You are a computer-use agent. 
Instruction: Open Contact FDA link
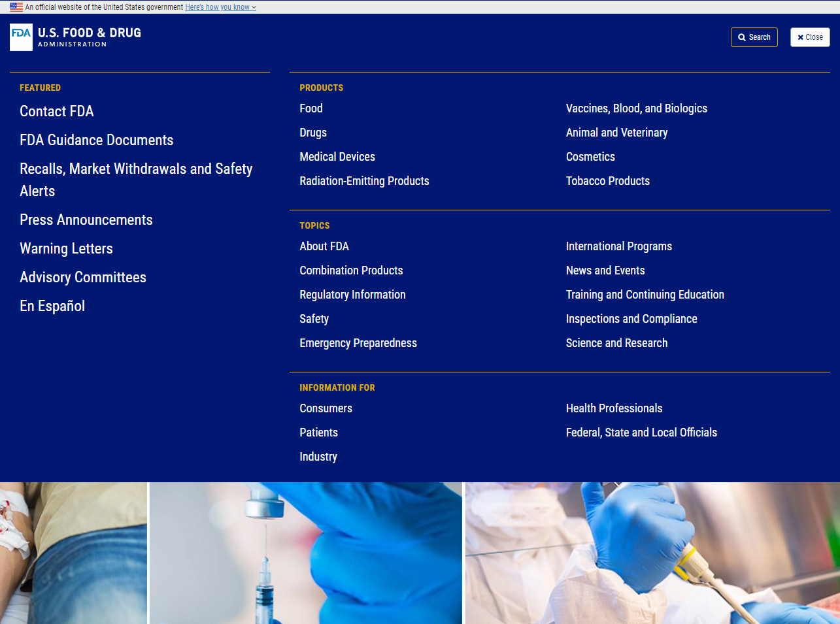(57, 111)
